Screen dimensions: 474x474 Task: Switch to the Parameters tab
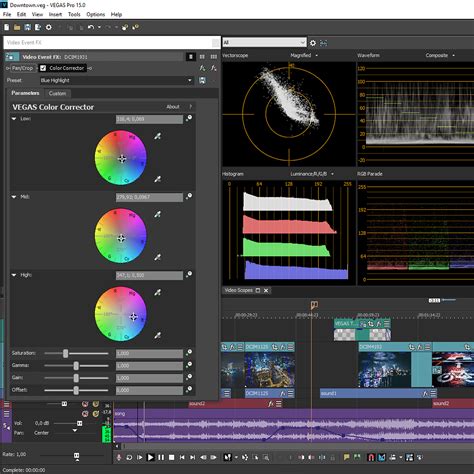25,93
